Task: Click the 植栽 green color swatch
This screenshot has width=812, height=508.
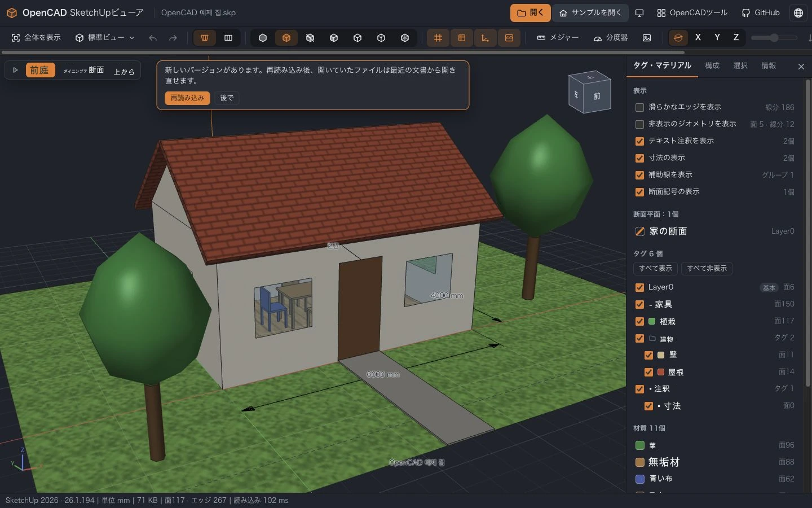Action: (x=652, y=321)
